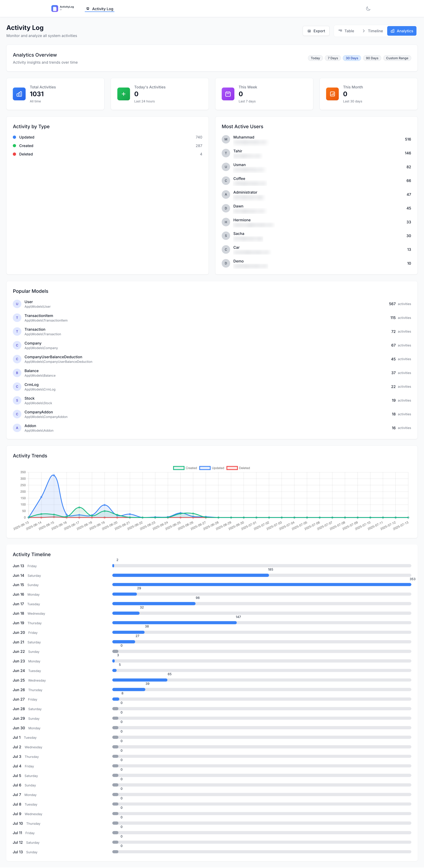Toggle Updated series in chart legend
This screenshot has width=424, height=868.
click(212, 468)
